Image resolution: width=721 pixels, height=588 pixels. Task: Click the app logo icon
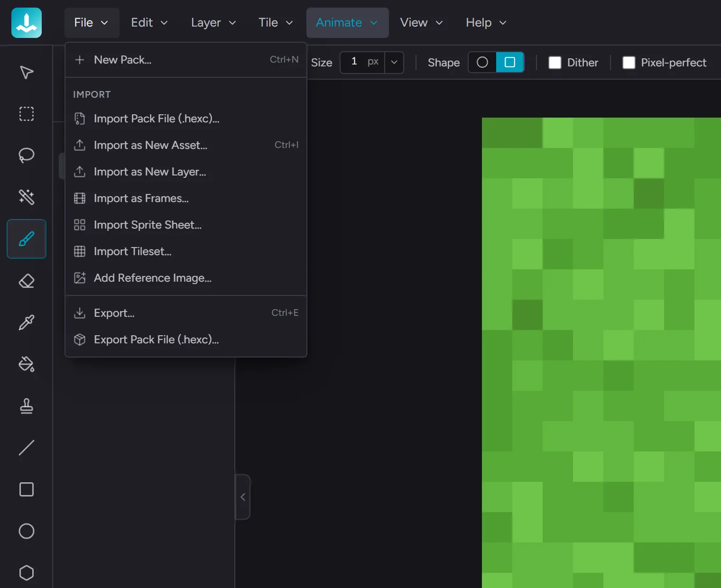27,23
